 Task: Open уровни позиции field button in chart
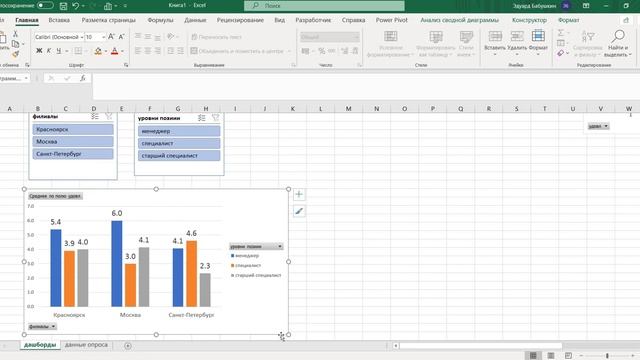[256, 247]
